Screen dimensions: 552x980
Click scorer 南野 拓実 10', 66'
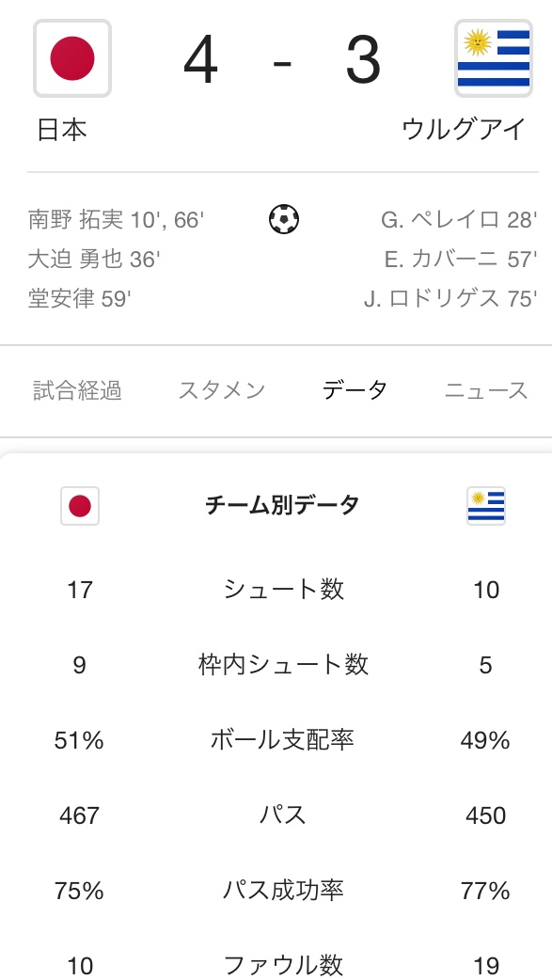(x=117, y=219)
